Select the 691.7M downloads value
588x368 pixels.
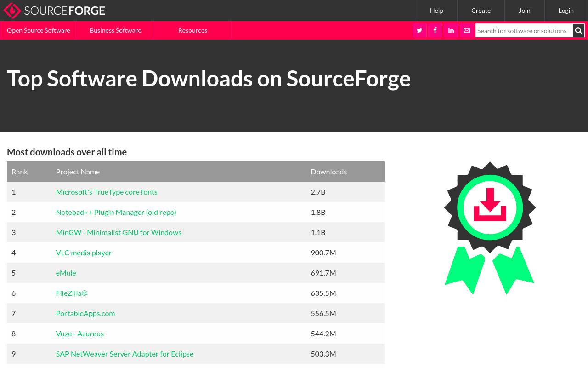point(323,273)
